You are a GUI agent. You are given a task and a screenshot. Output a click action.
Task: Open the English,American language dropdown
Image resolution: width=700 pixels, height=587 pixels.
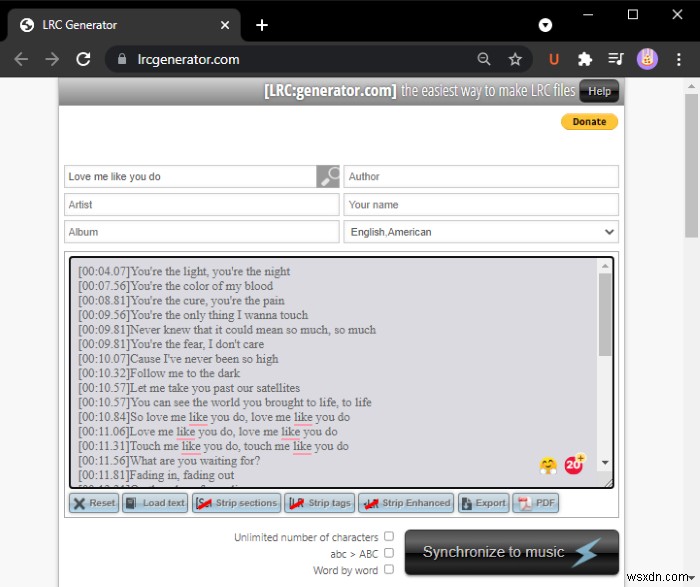(x=481, y=232)
